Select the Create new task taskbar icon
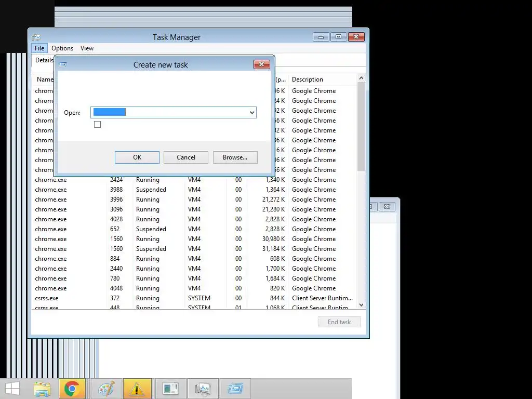Viewport: 532px width, 399px height. coord(235,389)
